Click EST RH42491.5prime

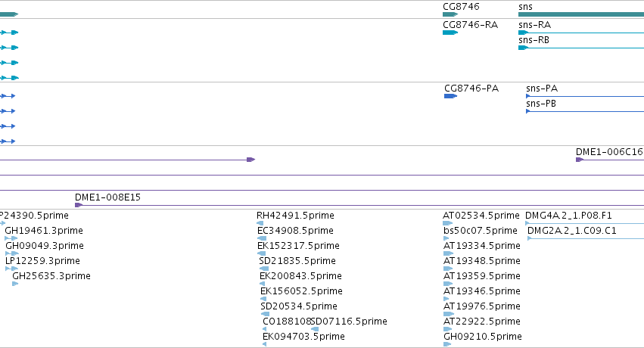pyautogui.click(x=295, y=216)
